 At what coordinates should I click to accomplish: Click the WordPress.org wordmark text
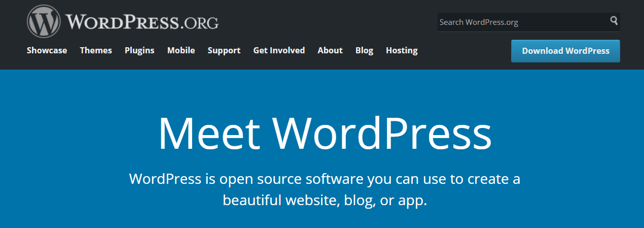[142, 22]
